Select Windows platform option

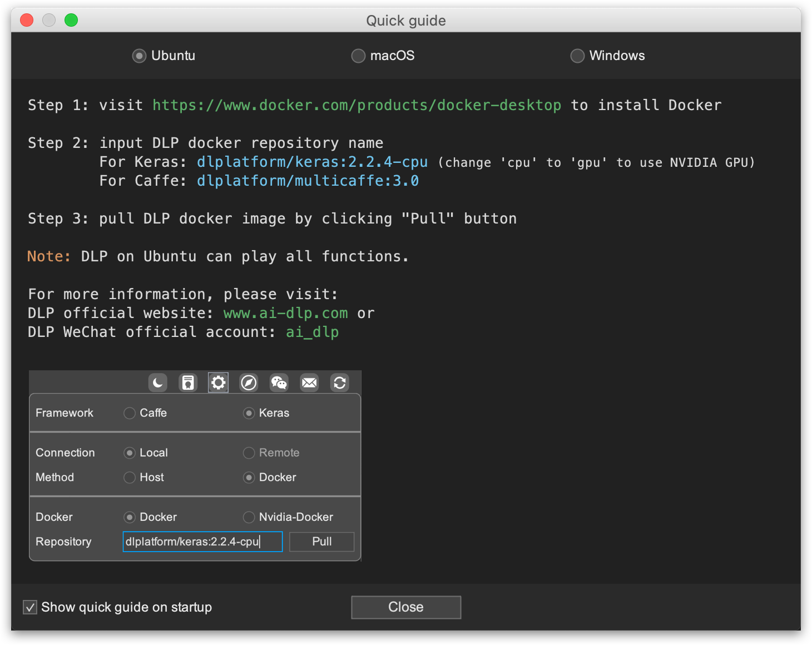(577, 56)
